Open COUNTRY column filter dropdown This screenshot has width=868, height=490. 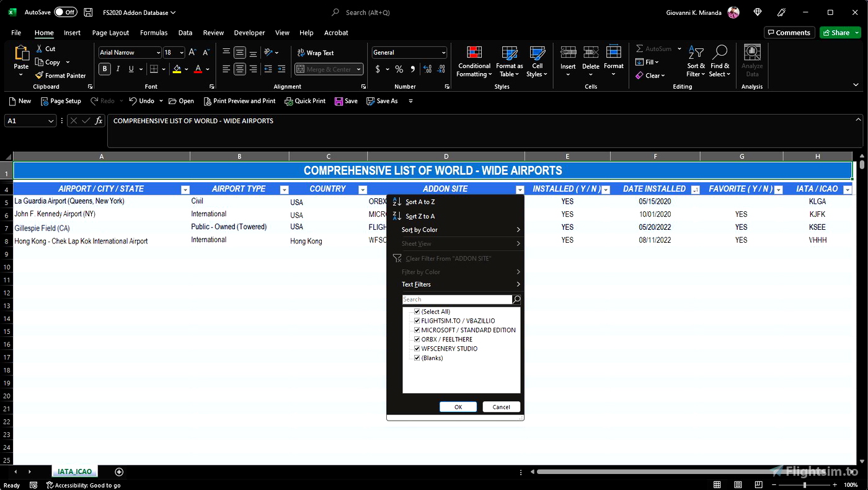[363, 190]
